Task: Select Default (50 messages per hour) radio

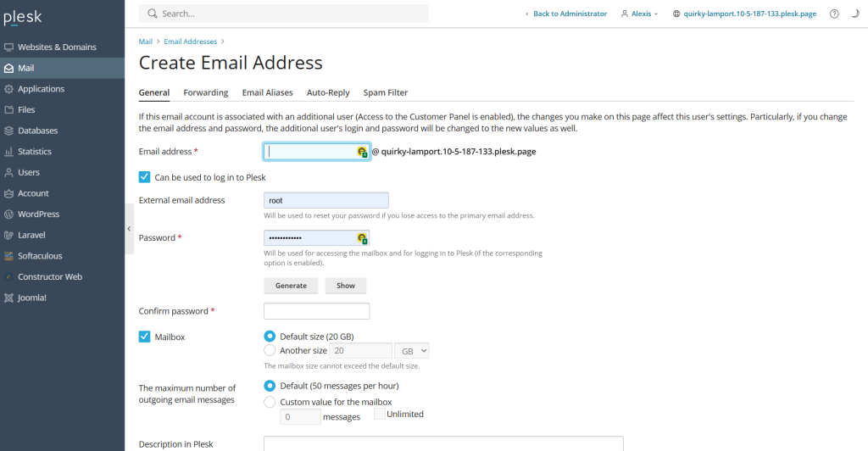Action: coord(270,385)
